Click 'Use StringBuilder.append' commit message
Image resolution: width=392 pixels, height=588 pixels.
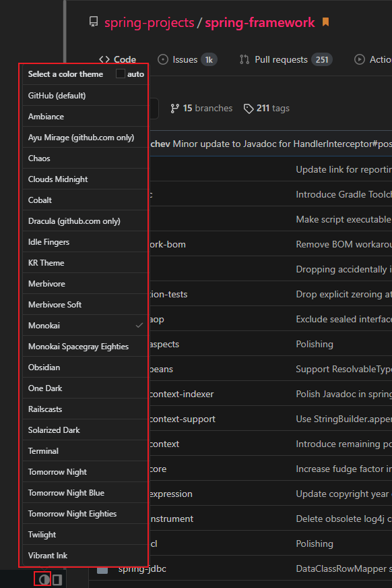344,419
